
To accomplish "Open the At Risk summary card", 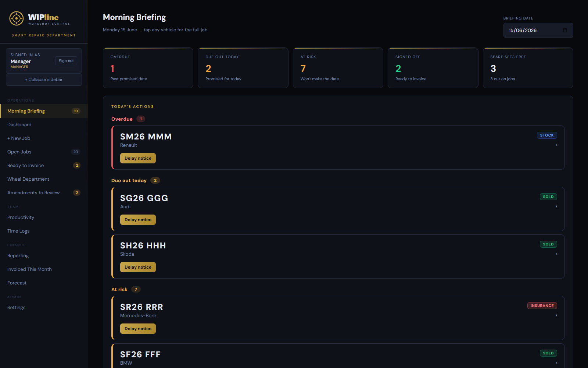I will tap(338, 68).
